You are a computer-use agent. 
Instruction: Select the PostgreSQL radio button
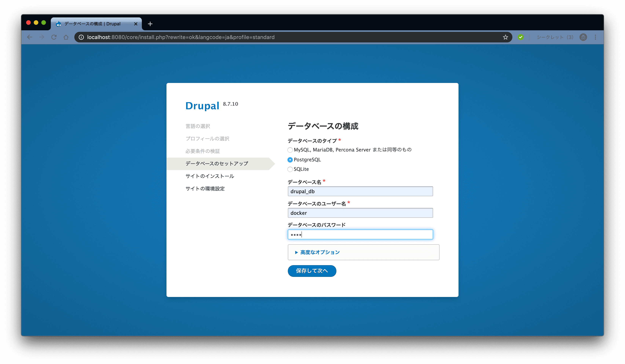click(290, 160)
